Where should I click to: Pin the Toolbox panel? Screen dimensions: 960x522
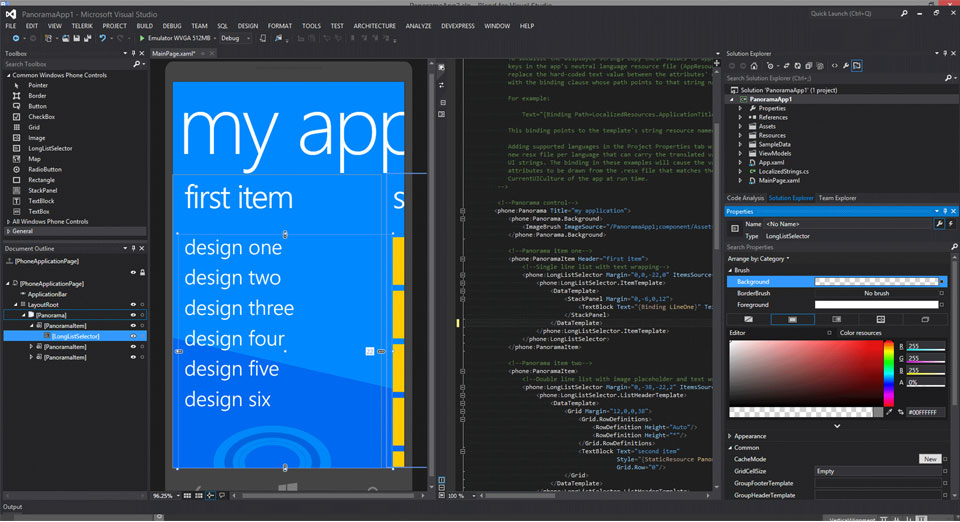tap(133, 53)
